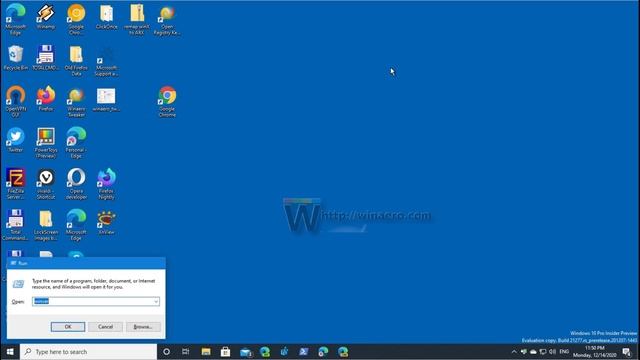Click Cancel in the Run dialog
This screenshot has height=360, width=640.
pyautogui.click(x=105, y=327)
